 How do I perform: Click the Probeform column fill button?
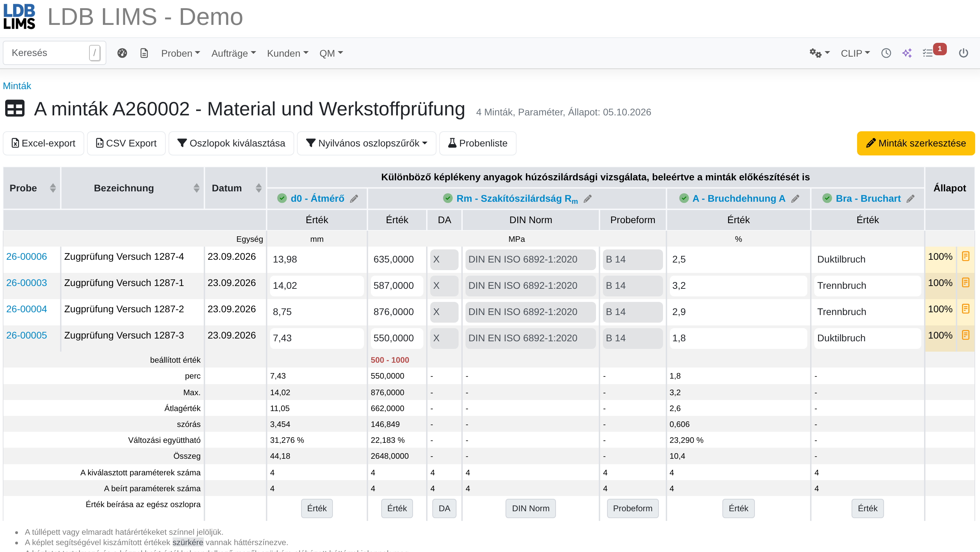point(633,508)
